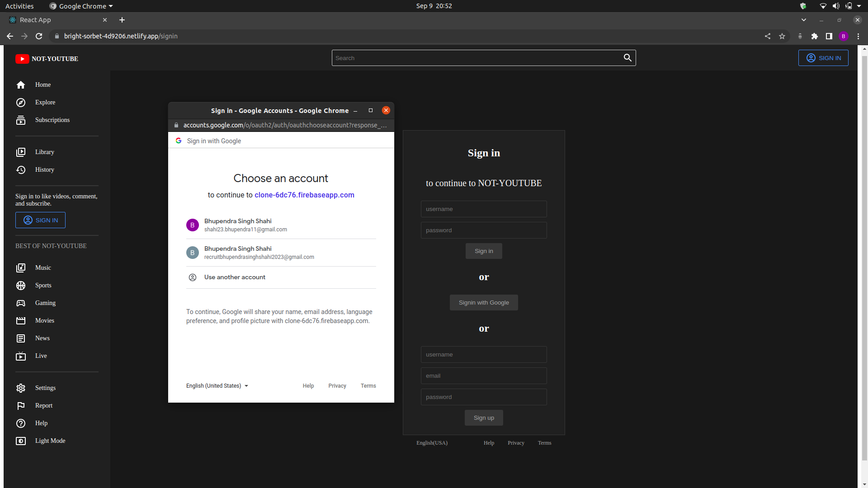This screenshot has width=868, height=488.
Task: Select the Library icon in the sidebar
Action: 21,152
